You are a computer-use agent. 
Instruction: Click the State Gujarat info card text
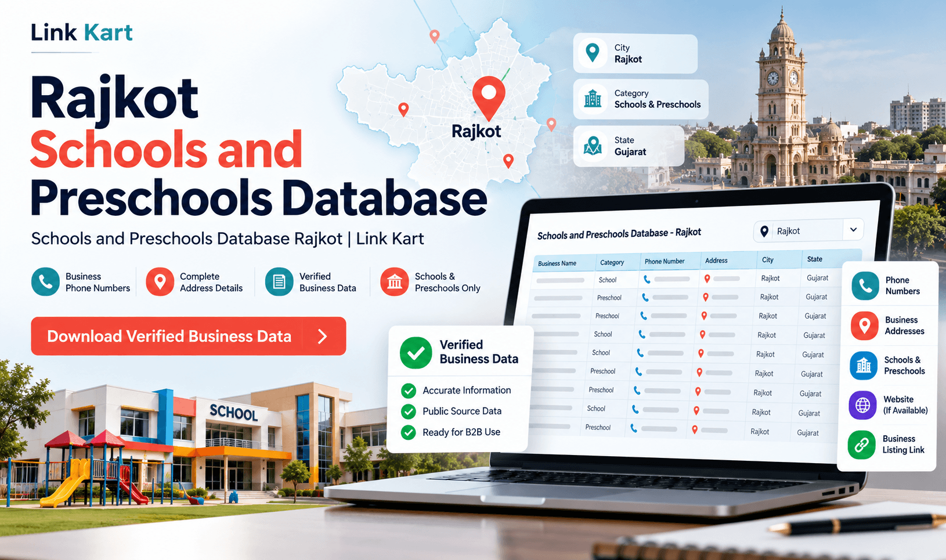(x=630, y=146)
